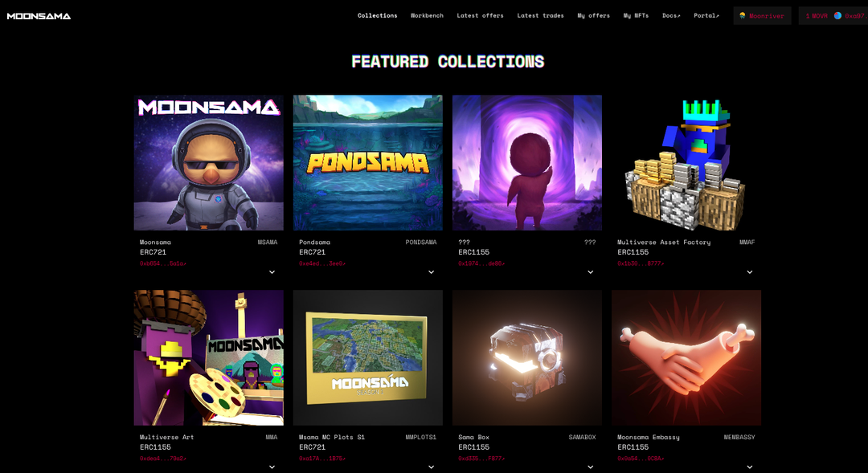
Task: Expand the ??? collection details chevron
Action: point(591,272)
